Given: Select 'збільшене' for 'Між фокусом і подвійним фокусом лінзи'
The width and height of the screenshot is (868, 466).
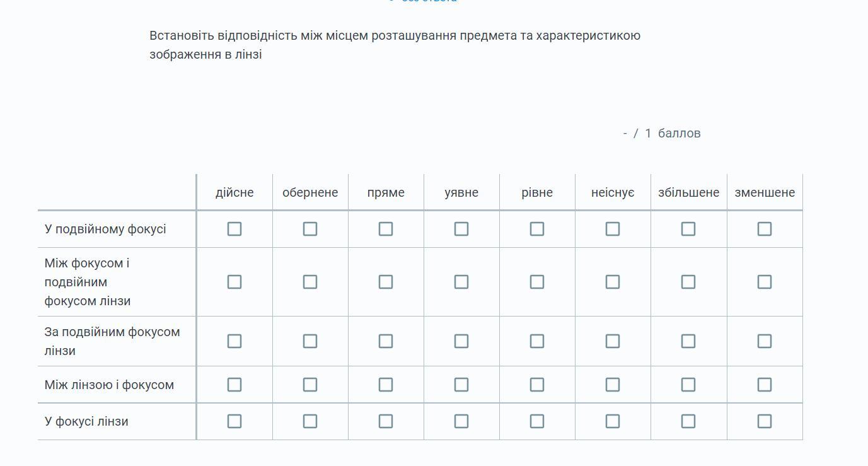Looking at the screenshot, I should [688, 282].
